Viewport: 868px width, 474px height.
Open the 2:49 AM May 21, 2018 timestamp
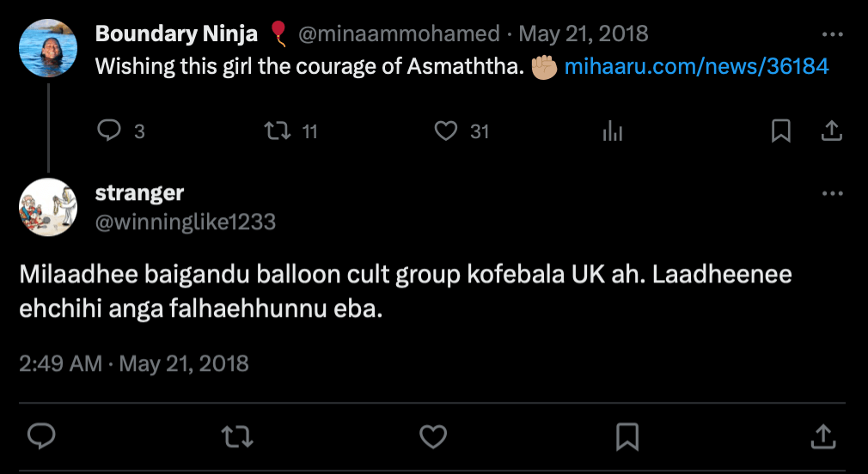(x=134, y=363)
